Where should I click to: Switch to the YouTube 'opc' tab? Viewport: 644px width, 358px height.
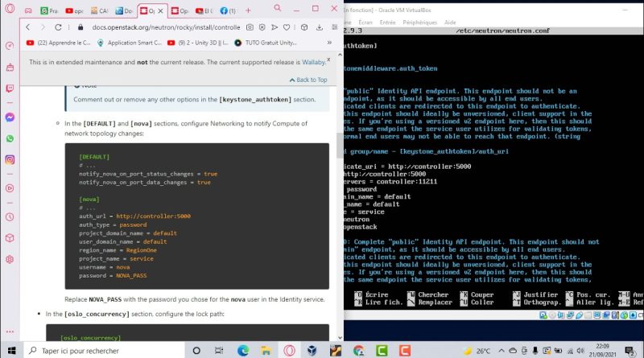[x=74, y=11]
